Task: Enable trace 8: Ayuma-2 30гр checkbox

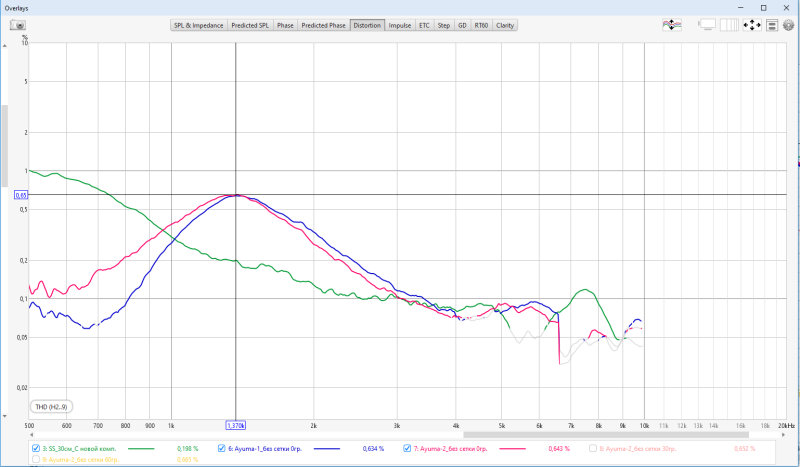Action: click(x=593, y=448)
